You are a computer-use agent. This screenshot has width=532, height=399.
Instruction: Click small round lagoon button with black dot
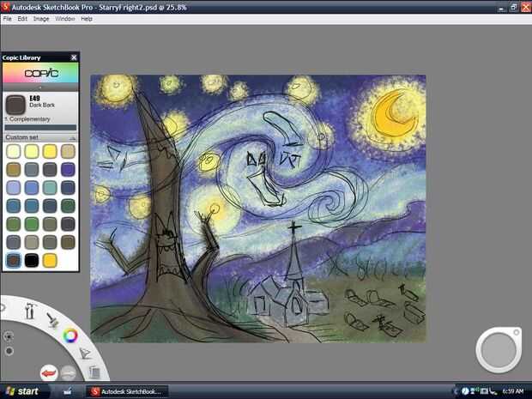pos(9,336)
